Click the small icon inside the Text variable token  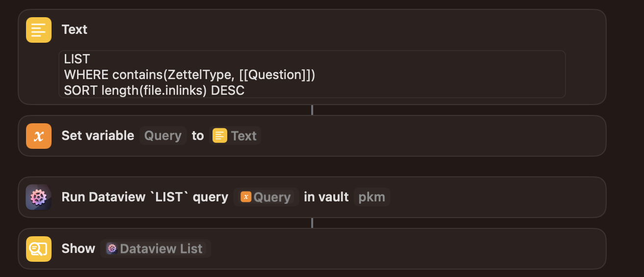click(220, 136)
